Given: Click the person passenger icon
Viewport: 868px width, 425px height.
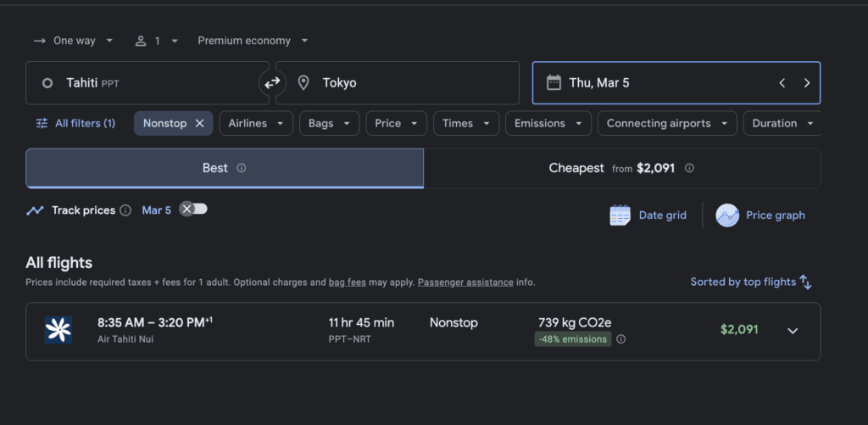Looking at the screenshot, I should (141, 41).
